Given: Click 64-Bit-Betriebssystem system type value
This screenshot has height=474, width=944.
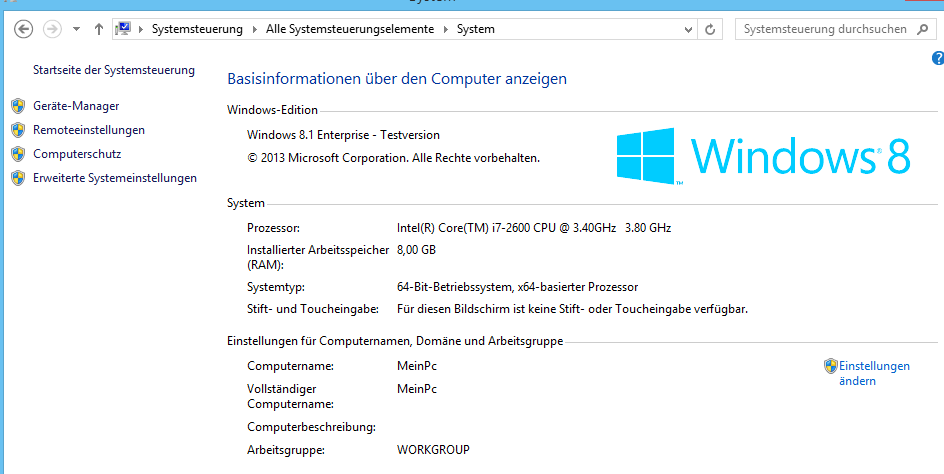Looking at the screenshot, I should click(x=517, y=287).
